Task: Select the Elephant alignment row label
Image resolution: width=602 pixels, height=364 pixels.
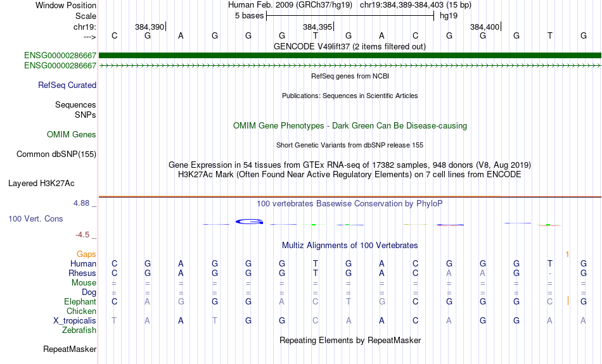Action: click(x=80, y=302)
